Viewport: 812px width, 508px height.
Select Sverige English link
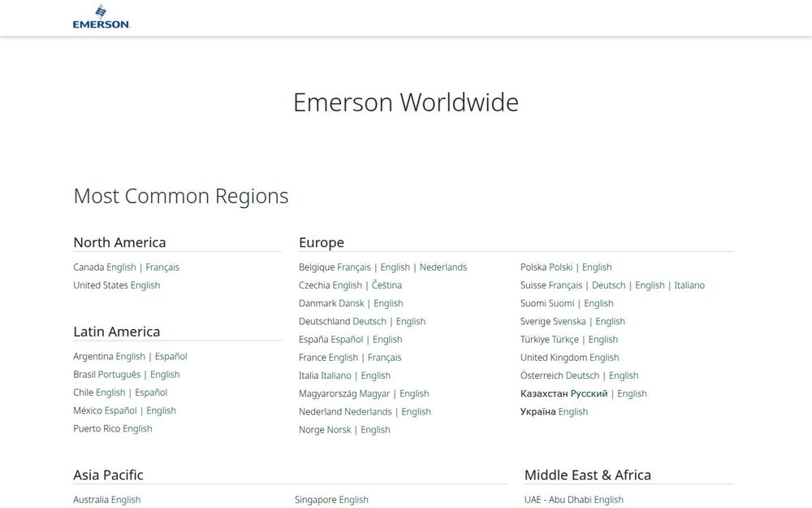tap(610, 322)
